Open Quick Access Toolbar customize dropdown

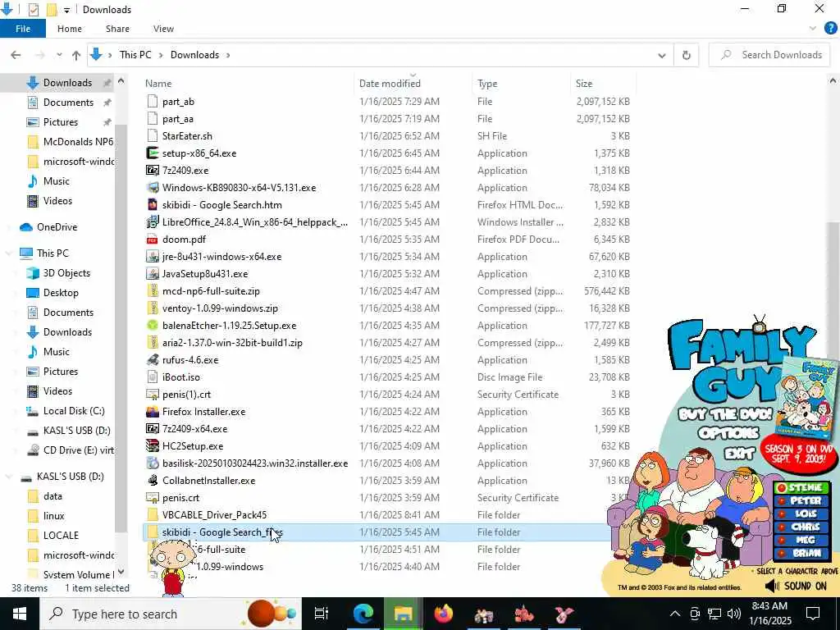point(66,10)
